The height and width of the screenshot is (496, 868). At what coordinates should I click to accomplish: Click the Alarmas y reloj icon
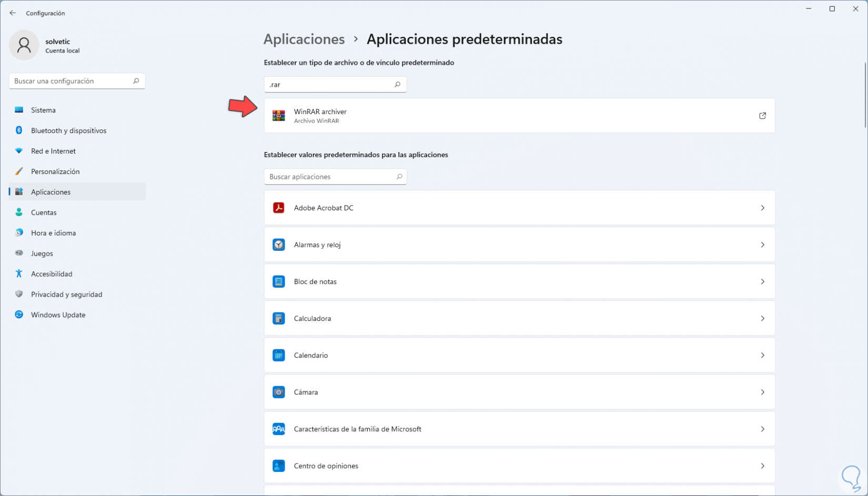(x=278, y=245)
